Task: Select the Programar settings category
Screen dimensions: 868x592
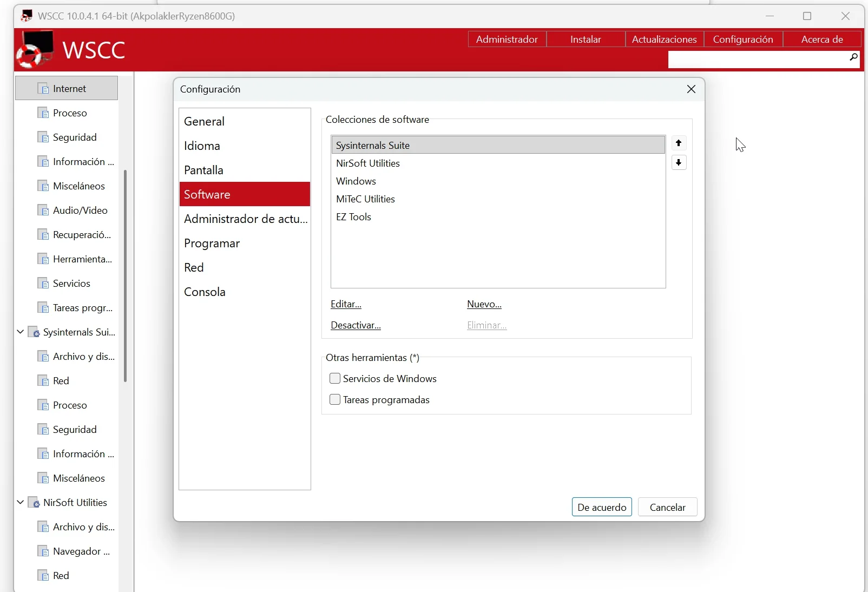Action: tap(245, 243)
